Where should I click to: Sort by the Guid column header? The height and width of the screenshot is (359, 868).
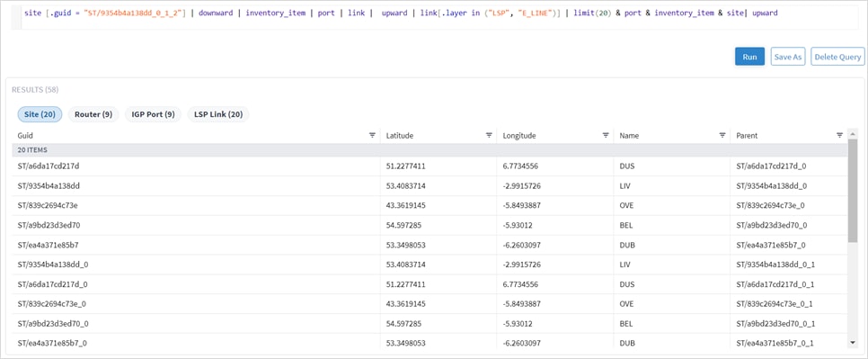click(25, 135)
